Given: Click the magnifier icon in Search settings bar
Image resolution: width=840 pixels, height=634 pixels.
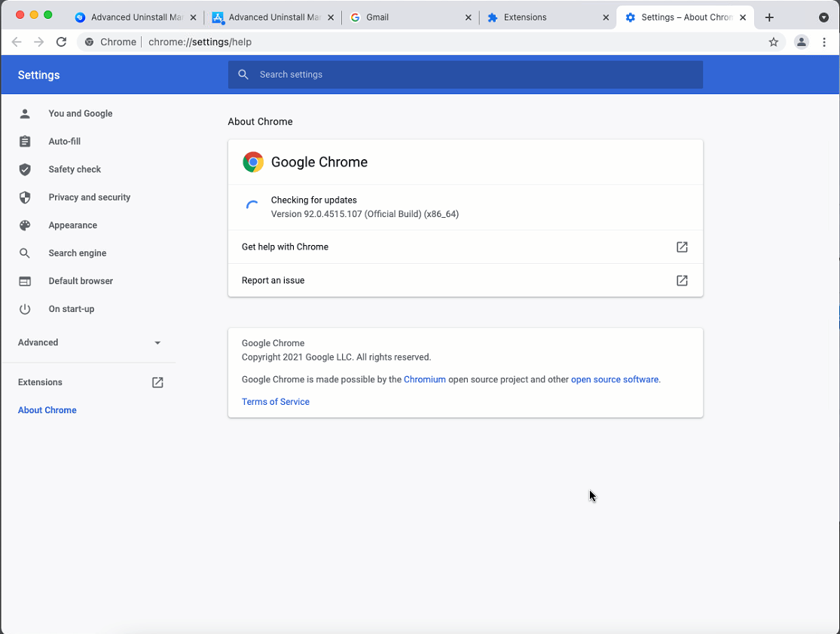Looking at the screenshot, I should 243,75.
